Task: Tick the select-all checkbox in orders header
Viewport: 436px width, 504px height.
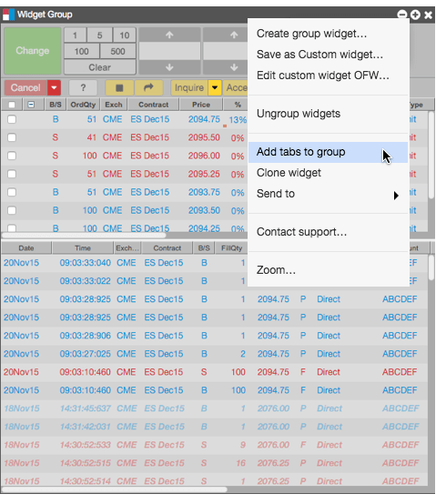Action: pos(12,105)
